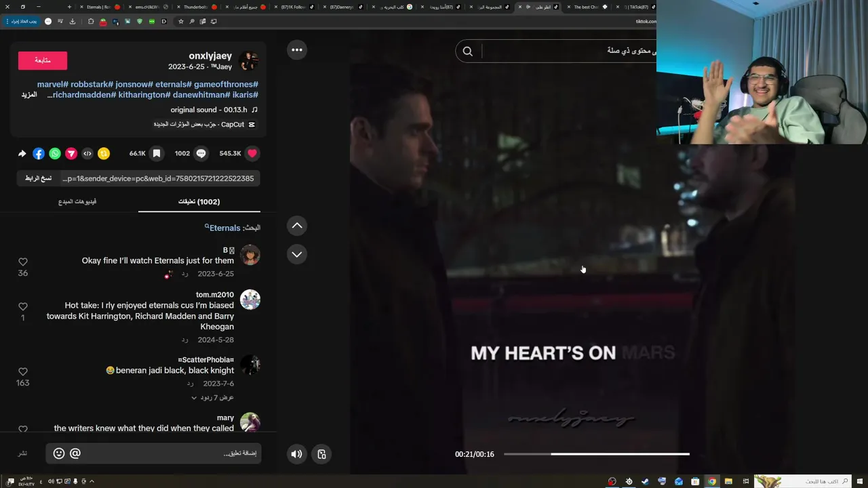
Task: Open Chrome from the taskbar
Action: tap(712, 481)
